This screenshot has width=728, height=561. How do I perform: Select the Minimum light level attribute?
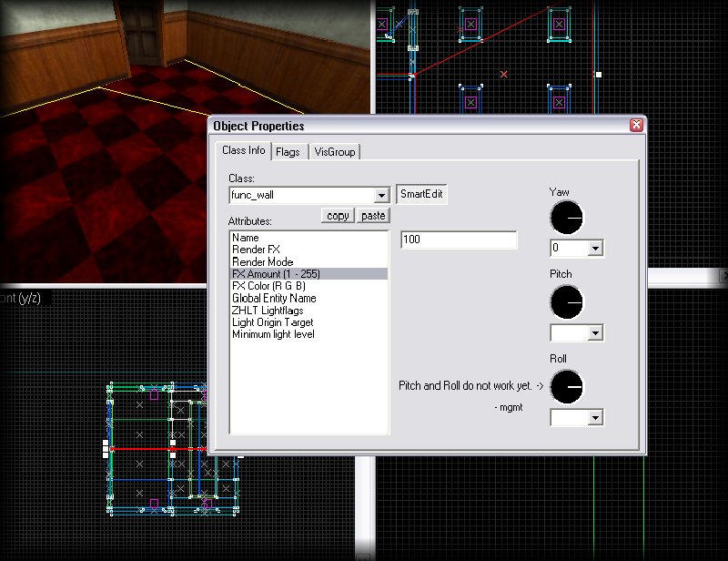point(273,334)
